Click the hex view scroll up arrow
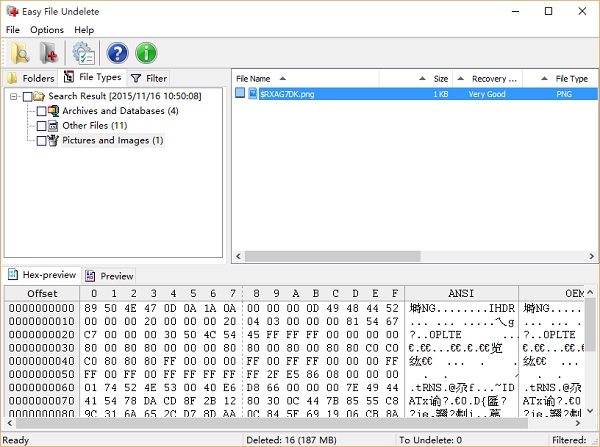The width and height of the screenshot is (600, 447). [x=590, y=292]
